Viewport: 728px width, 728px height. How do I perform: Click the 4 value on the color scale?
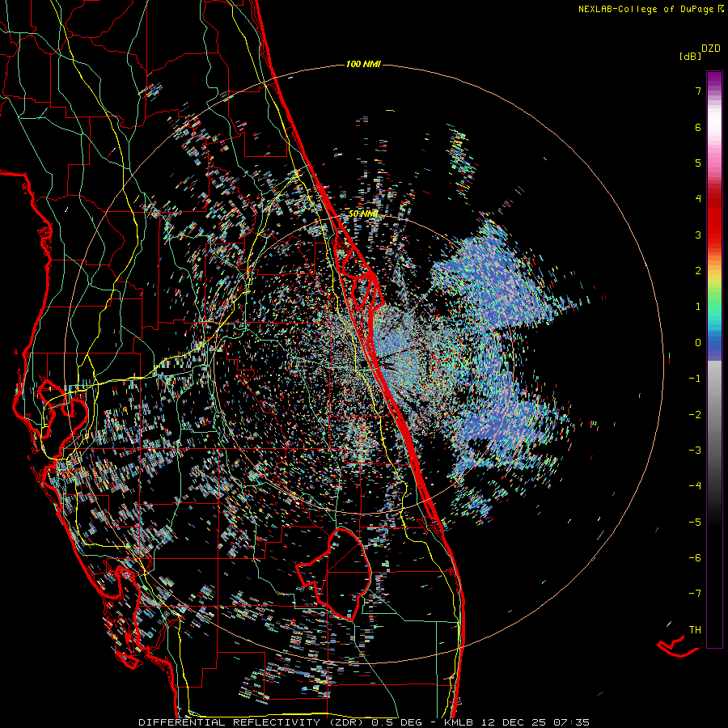(x=698, y=199)
